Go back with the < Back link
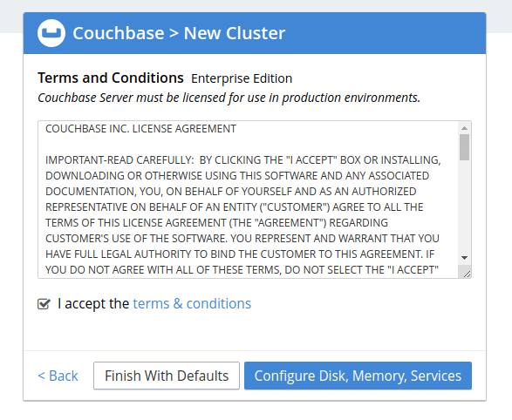 pyautogui.click(x=58, y=376)
